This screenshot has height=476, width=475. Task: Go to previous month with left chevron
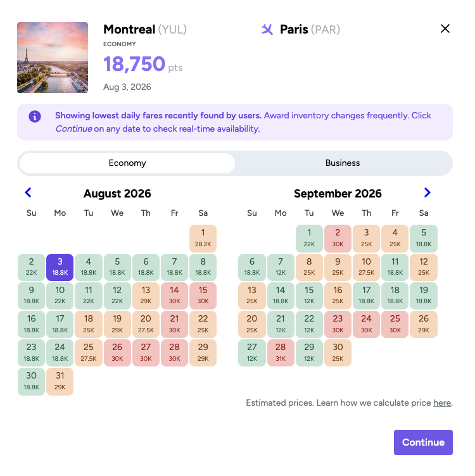click(28, 192)
